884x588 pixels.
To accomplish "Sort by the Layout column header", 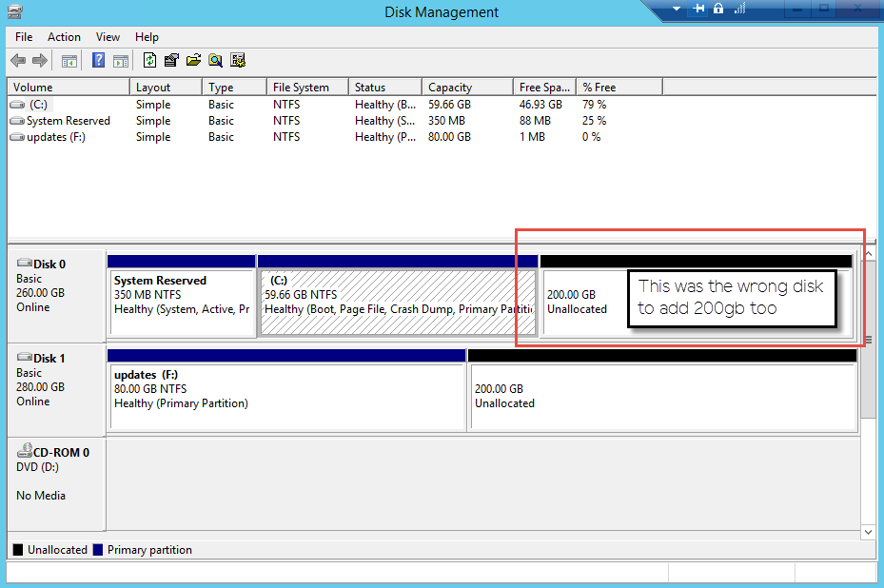I will point(166,88).
